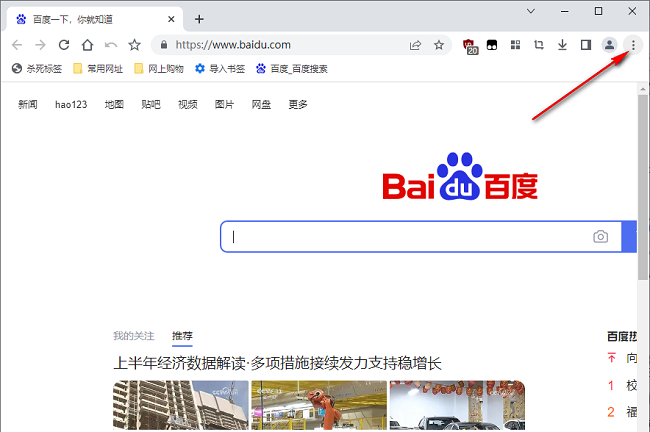Open the 常用网址 bookmarks folder
650x432 pixels.
coord(98,69)
